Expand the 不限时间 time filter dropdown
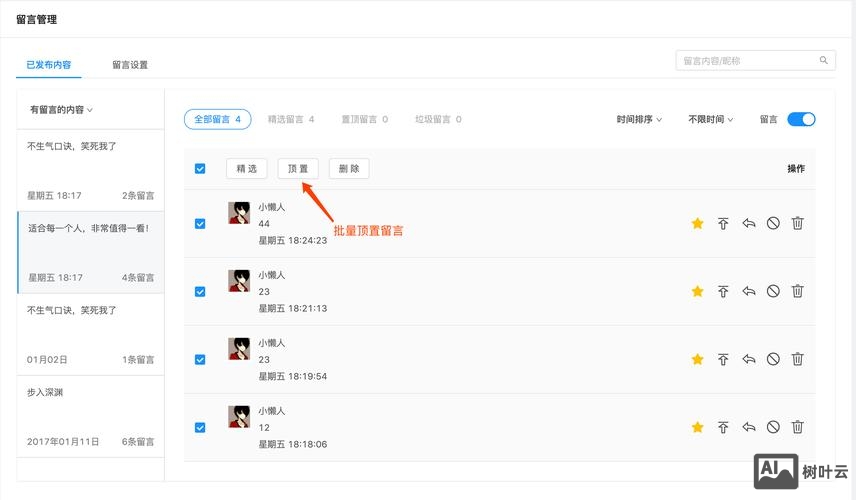 click(710, 120)
